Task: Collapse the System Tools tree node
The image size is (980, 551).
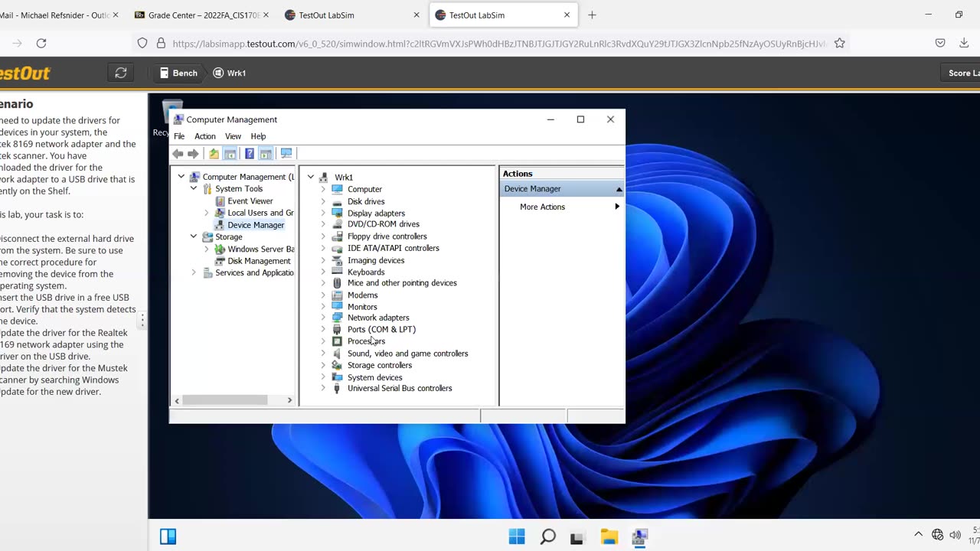Action: (x=194, y=188)
